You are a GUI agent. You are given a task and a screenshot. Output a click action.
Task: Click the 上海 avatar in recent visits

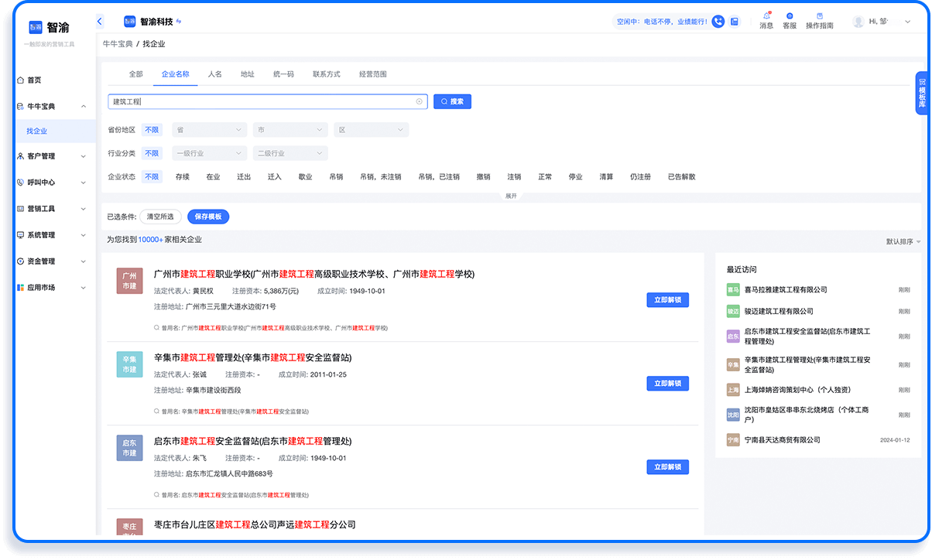click(x=733, y=390)
